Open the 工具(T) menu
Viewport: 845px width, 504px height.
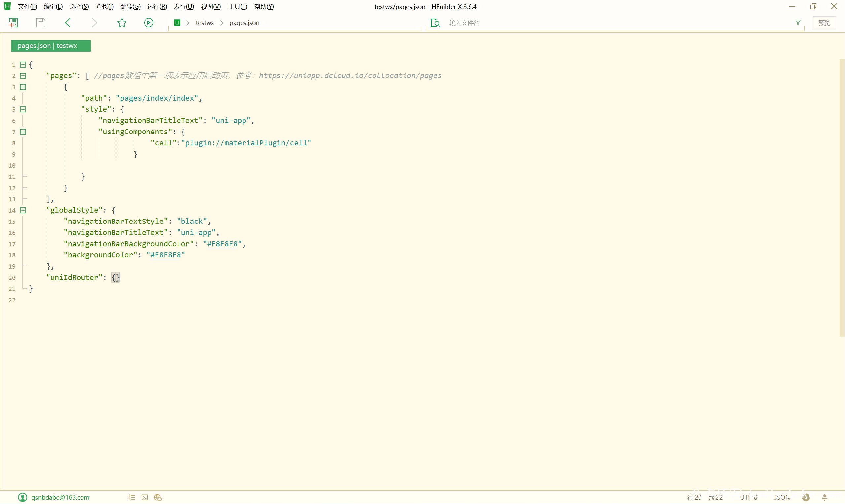click(x=238, y=7)
